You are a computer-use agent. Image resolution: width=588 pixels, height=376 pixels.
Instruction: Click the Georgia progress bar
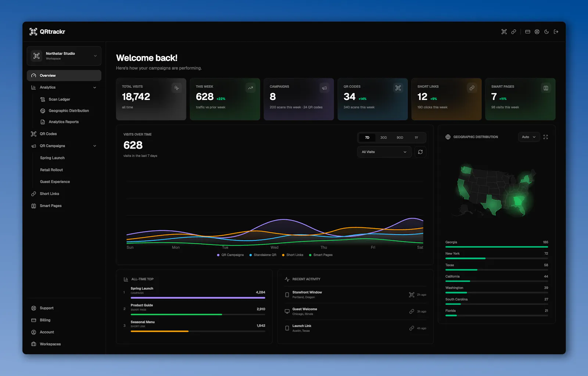[496, 247]
